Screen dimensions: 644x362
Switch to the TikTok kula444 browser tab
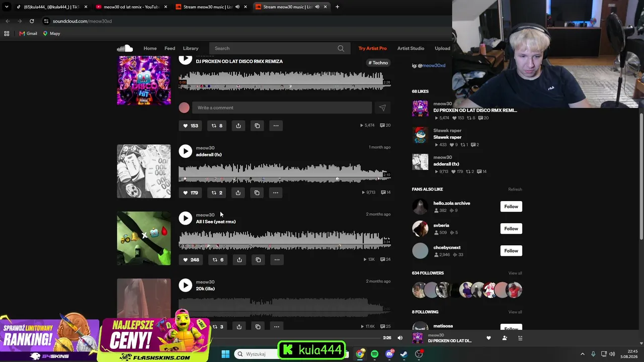click(52, 7)
